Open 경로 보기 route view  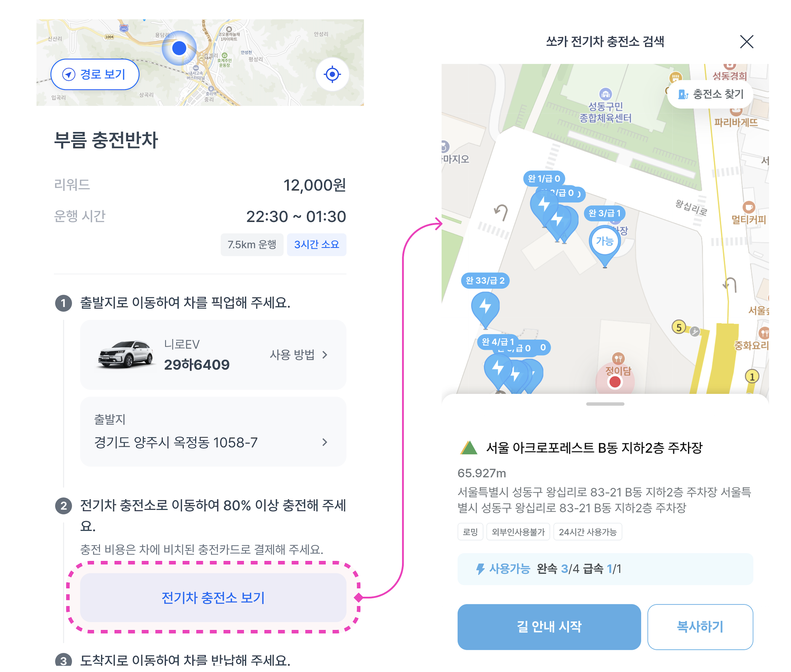(95, 74)
